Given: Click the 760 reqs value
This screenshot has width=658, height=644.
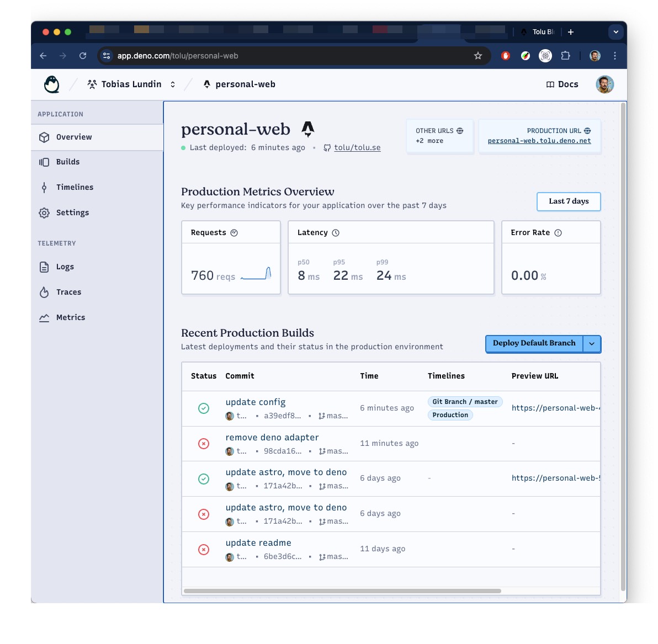Looking at the screenshot, I should pos(213,275).
